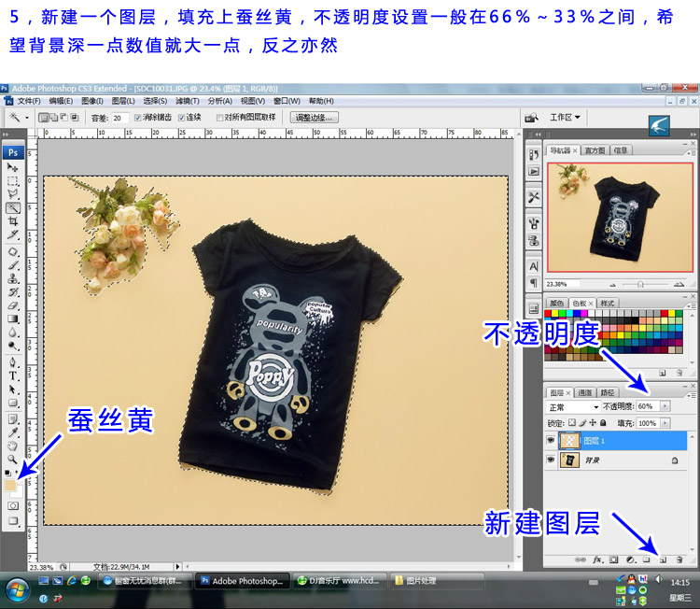700x609 pixels.
Task: Select the Eraser tool
Action: coord(12,305)
